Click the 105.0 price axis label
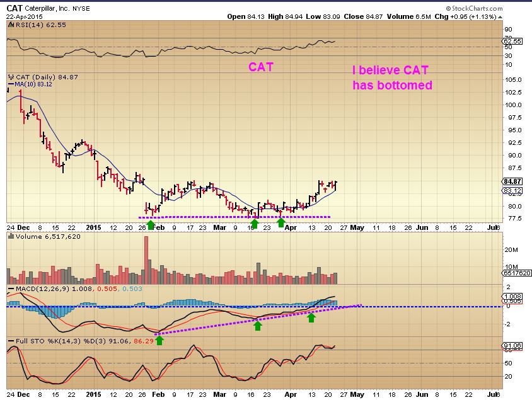Viewport: 532px width, 400px height. [x=512, y=79]
